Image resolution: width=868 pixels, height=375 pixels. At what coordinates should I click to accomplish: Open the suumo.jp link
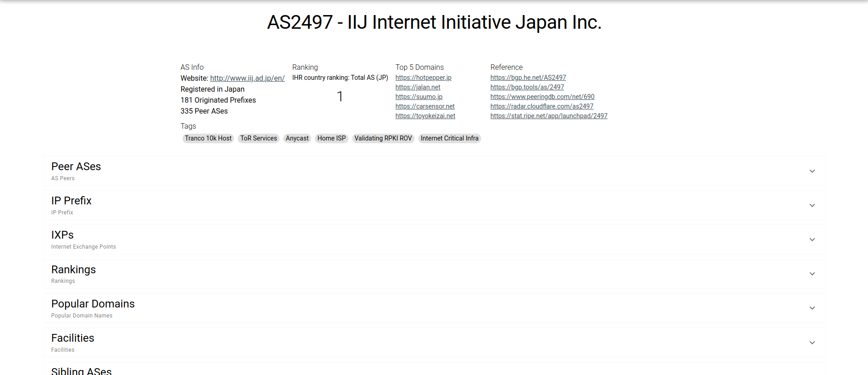coord(419,97)
